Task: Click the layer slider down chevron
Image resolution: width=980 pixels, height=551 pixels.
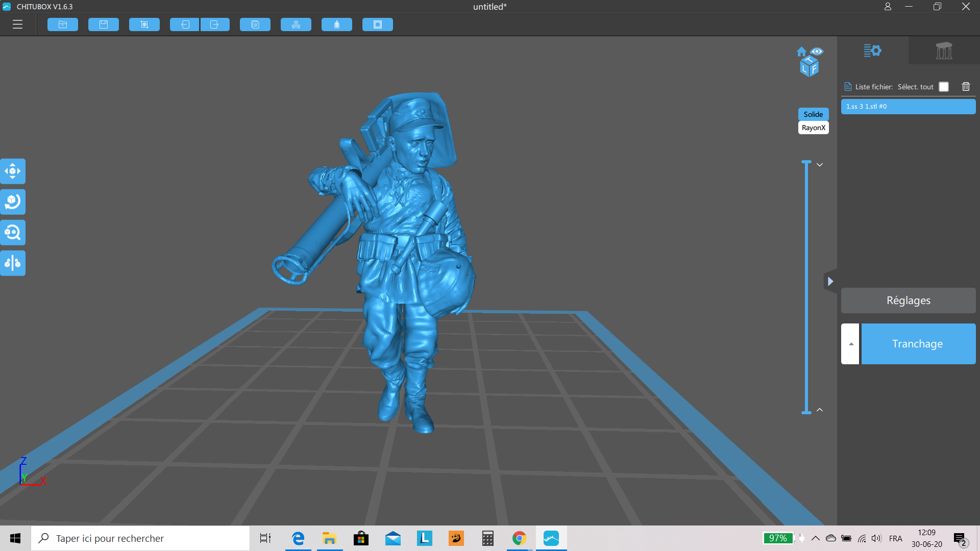Action: click(820, 165)
